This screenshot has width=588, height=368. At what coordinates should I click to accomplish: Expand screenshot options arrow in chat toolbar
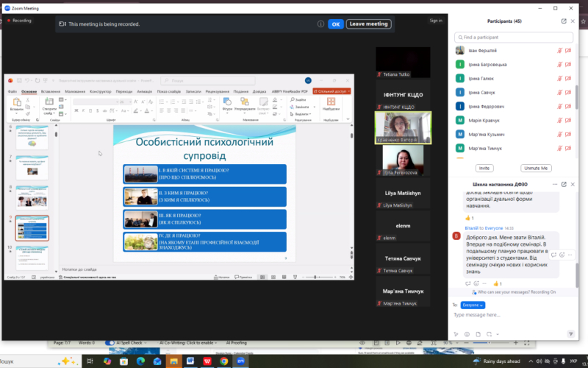pos(498,334)
